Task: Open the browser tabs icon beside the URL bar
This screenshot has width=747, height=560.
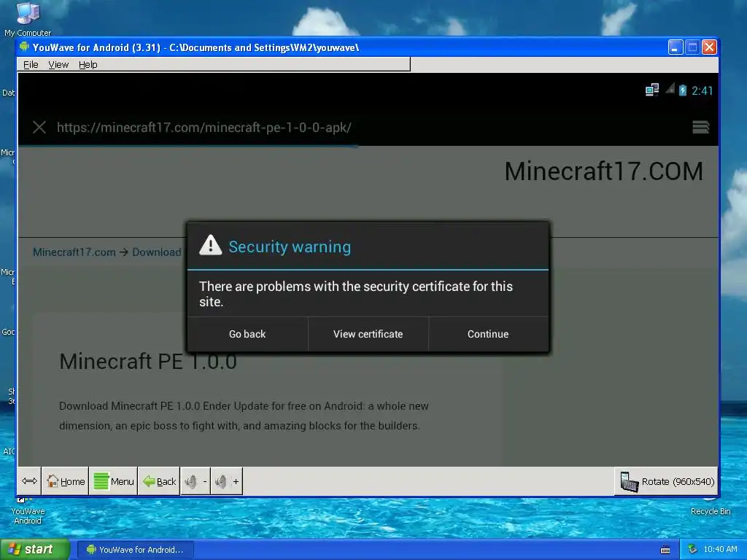Action: tap(701, 127)
